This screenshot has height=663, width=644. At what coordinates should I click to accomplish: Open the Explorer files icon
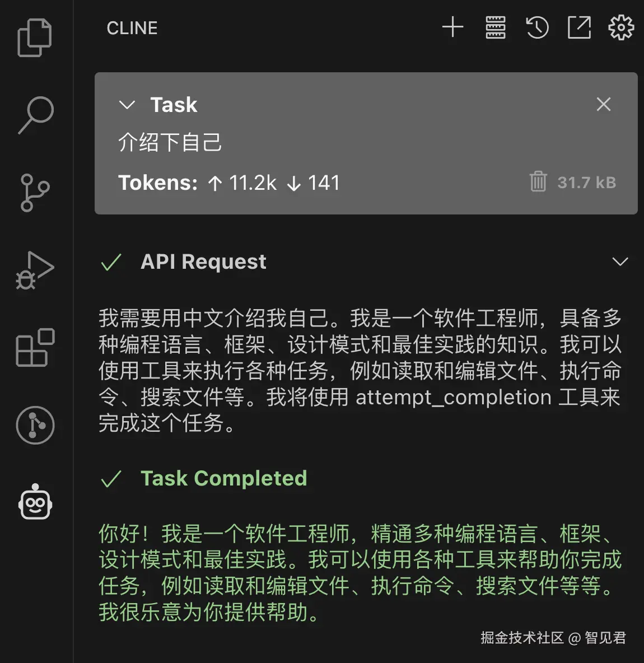click(x=35, y=37)
